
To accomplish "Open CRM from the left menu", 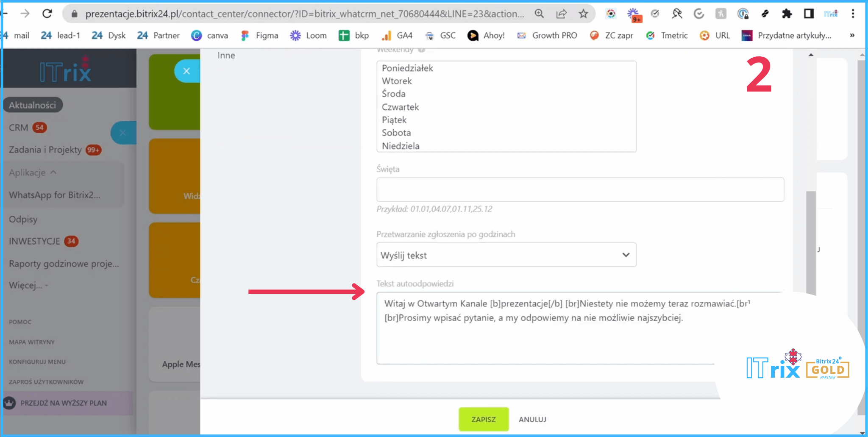I will click(19, 128).
